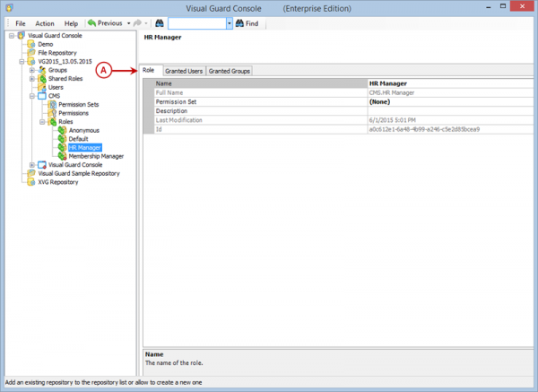Click the HR Manager role icon in tree

(x=62, y=147)
